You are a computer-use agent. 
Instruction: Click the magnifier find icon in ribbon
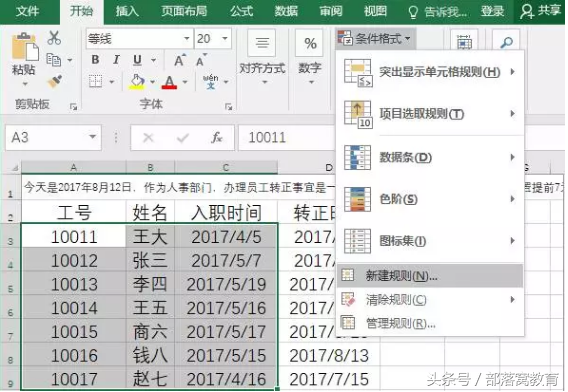coord(506,43)
